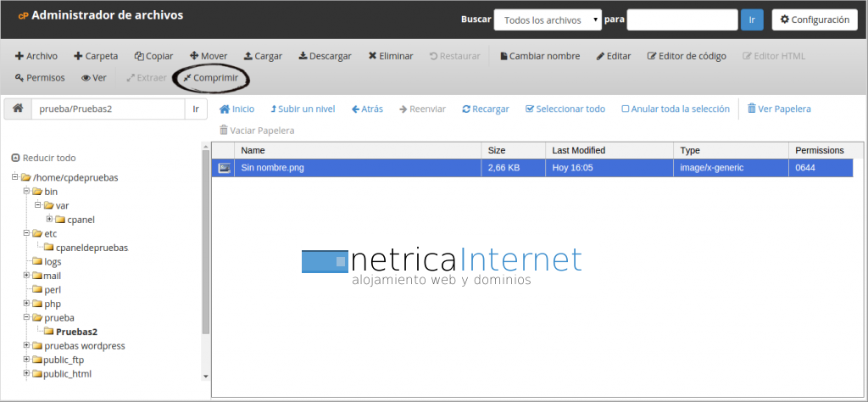Image resolution: width=868 pixels, height=402 pixels.
Task: Click the Comprimir compress icon
Action: [x=187, y=78]
